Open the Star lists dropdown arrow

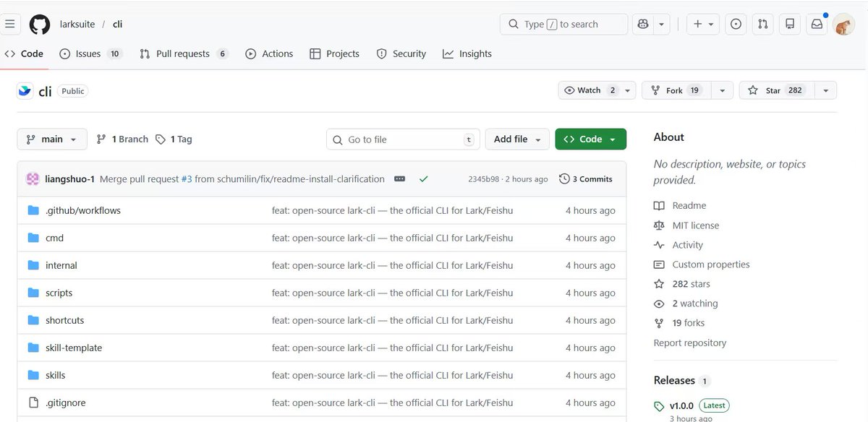pyautogui.click(x=825, y=90)
